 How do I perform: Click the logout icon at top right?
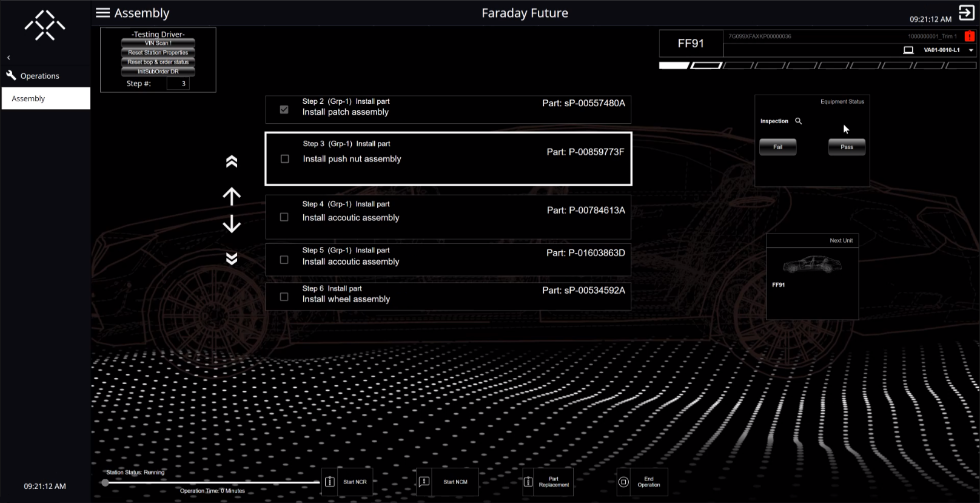pos(967,12)
